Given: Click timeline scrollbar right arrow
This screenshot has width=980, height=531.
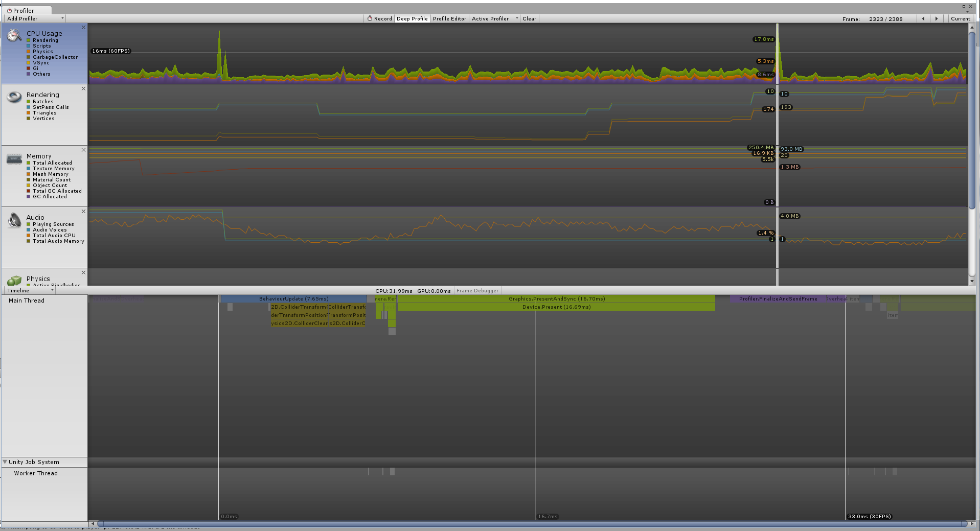Looking at the screenshot, I should pos(972,523).
